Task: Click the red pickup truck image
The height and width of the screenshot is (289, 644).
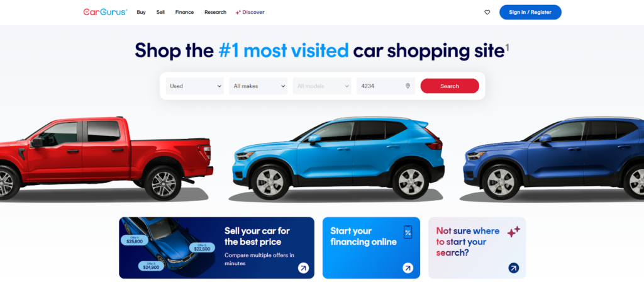Action: point(105,158)
